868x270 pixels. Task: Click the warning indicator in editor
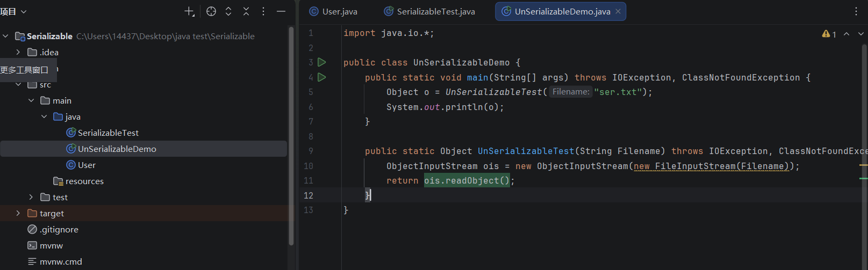coord(829,34)
